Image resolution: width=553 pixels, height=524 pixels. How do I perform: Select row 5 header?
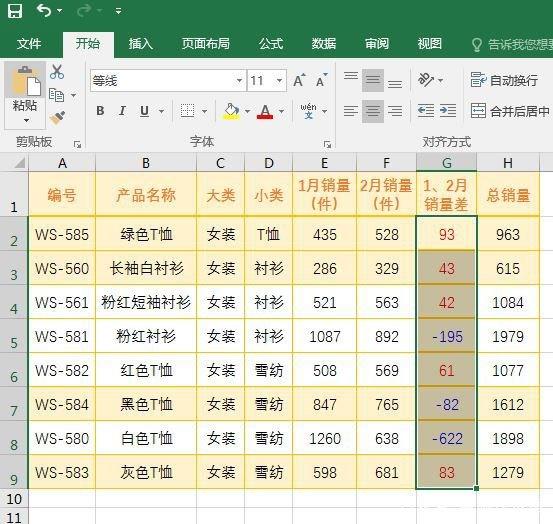14,336
